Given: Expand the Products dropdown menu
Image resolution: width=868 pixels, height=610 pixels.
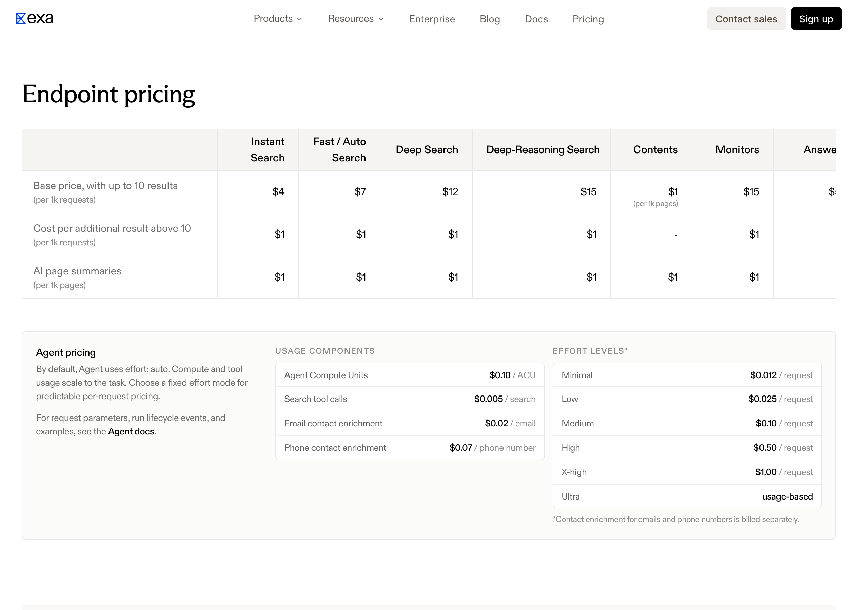Looking at the screenshot, I should [278, 19].
